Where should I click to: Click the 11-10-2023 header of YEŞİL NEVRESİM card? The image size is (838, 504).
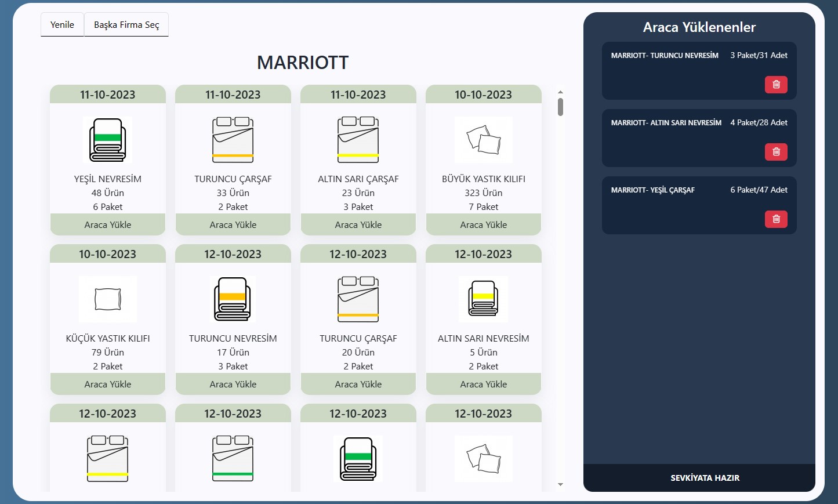pos(108,95)
